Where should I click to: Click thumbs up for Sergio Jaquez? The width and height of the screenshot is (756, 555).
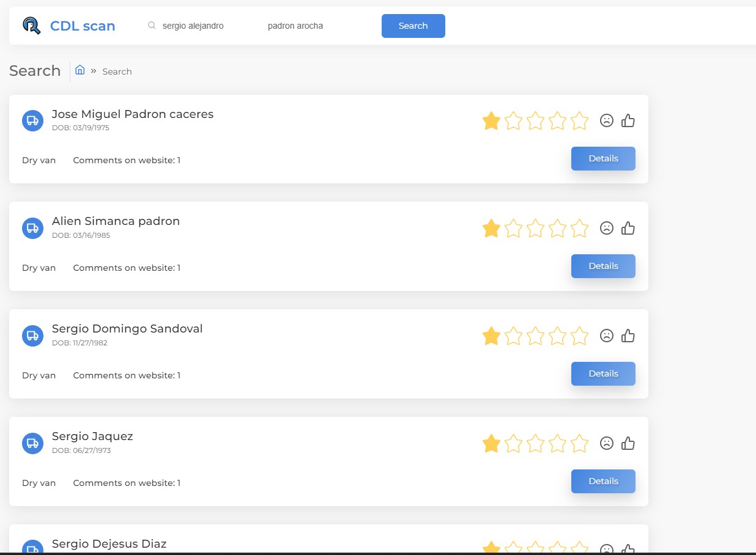(x=628, y=443)
